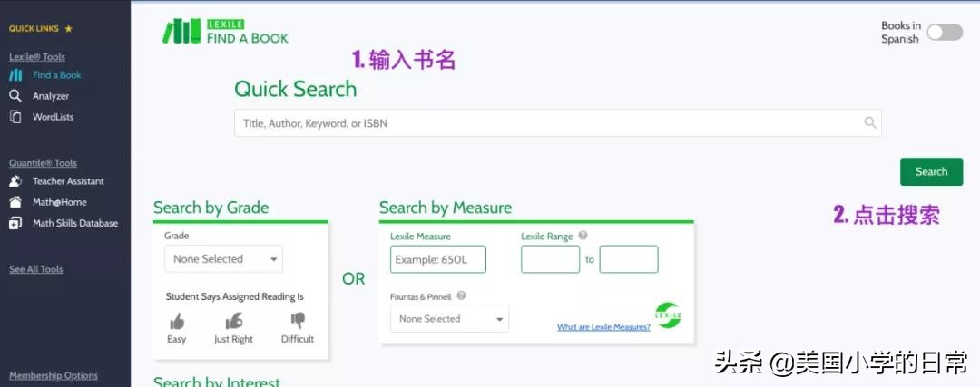Click the Quick Search heading

point(296,89)
